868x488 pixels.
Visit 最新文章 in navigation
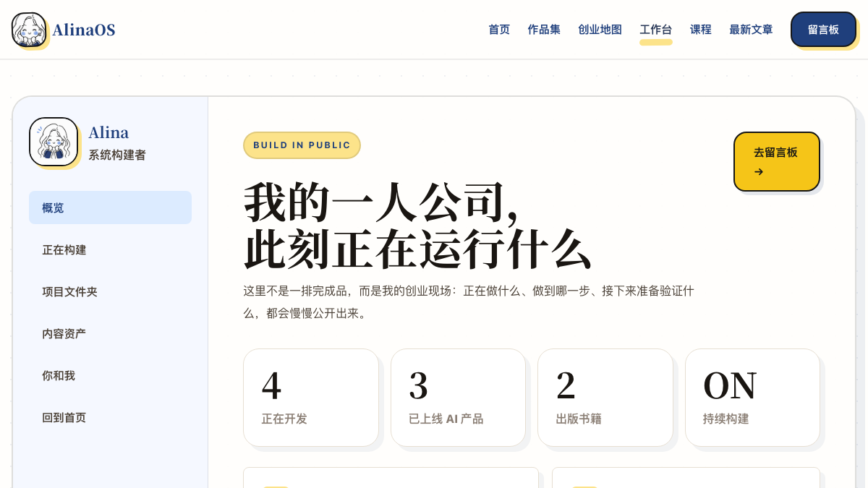click(751, 30)
